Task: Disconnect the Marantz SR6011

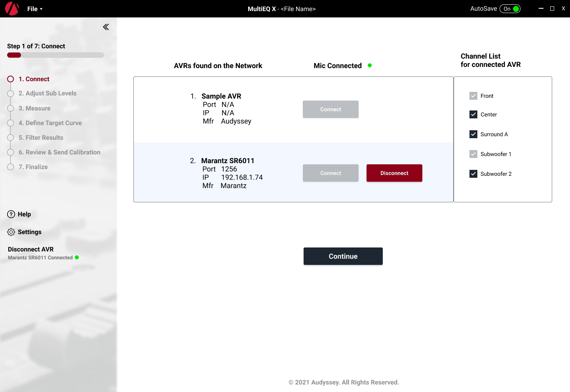Action: tap(394, 173)
